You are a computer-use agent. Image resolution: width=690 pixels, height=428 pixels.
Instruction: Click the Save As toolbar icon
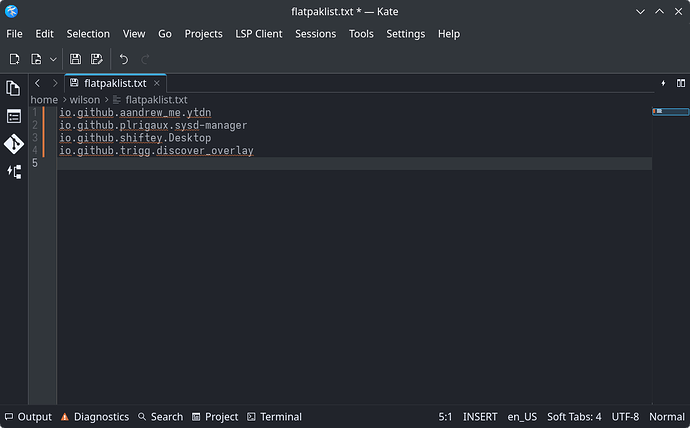point(96,59)
